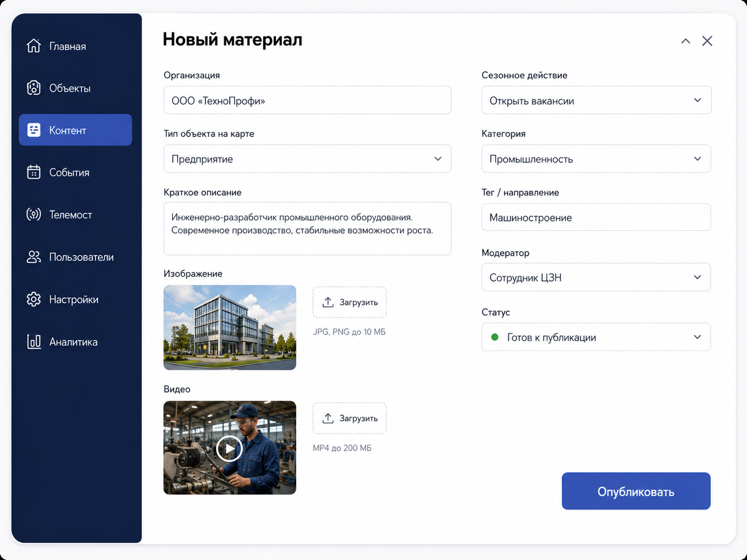The image size is (747, 560).
Task: Click the Статус label
Action: click(496, 312)
